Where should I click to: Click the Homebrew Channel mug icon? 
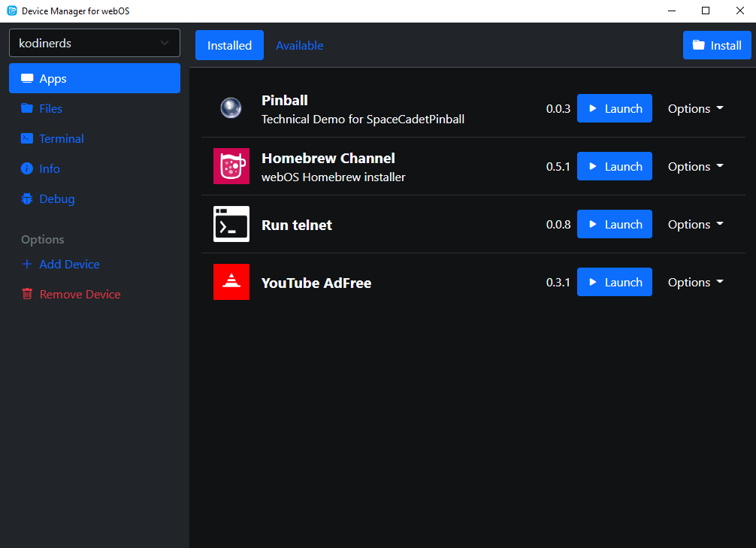point(231,166)
